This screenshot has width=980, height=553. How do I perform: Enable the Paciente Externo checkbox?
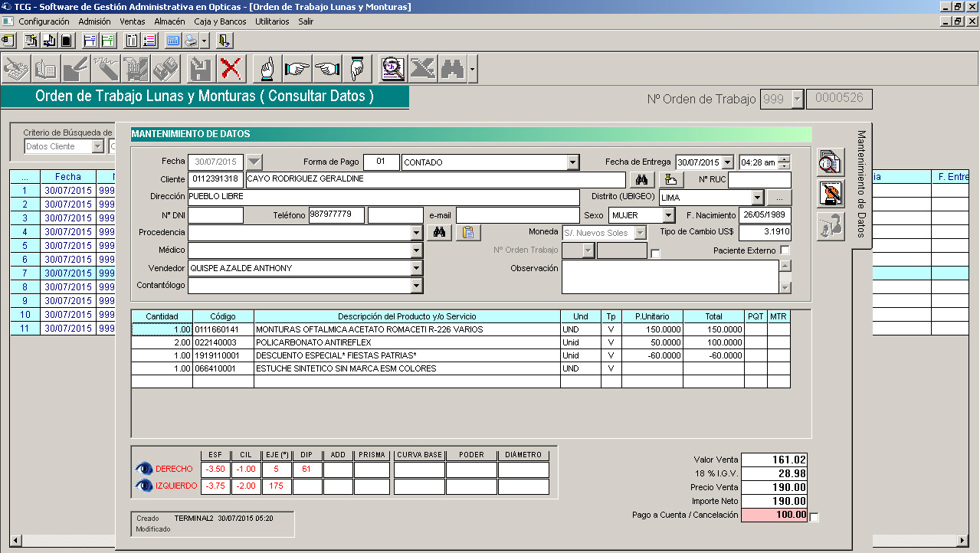(785, 250)
